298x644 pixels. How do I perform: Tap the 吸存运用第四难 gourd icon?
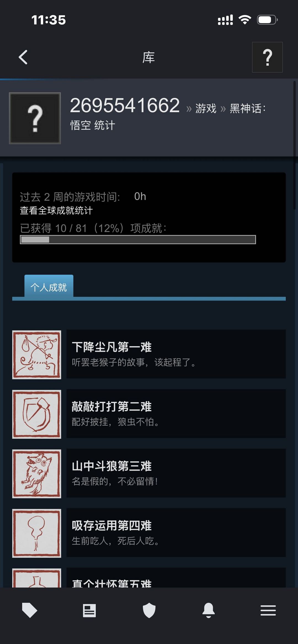37,533
